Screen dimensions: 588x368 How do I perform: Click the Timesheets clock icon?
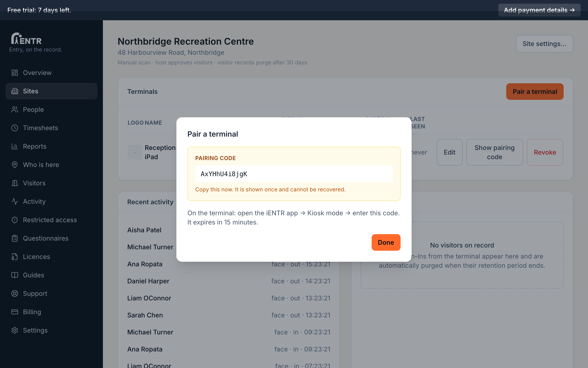click(14, 128)
